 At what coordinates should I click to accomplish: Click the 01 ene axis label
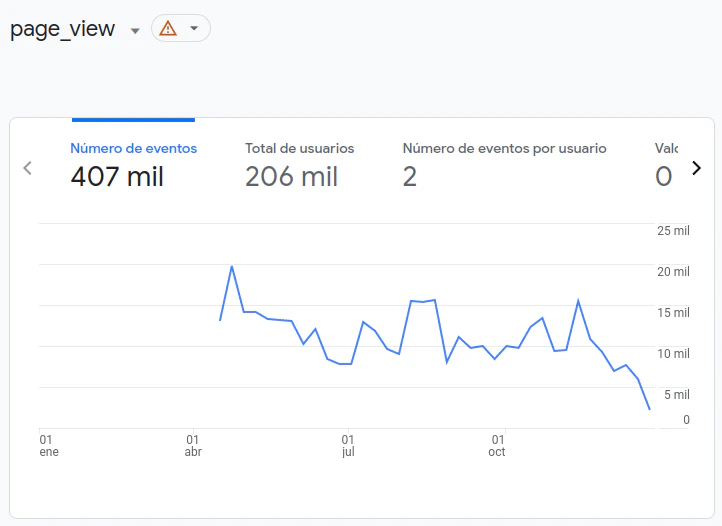point(48,445)
